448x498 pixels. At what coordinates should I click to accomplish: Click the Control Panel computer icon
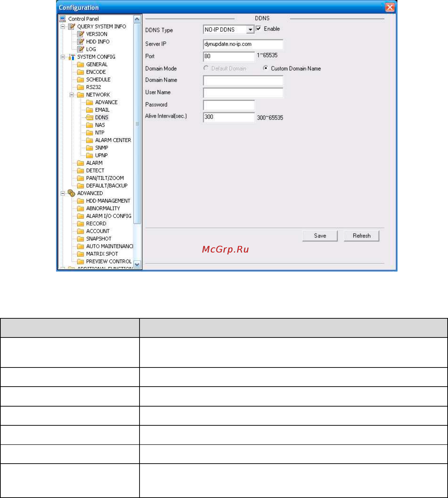(x=63, y=19)
